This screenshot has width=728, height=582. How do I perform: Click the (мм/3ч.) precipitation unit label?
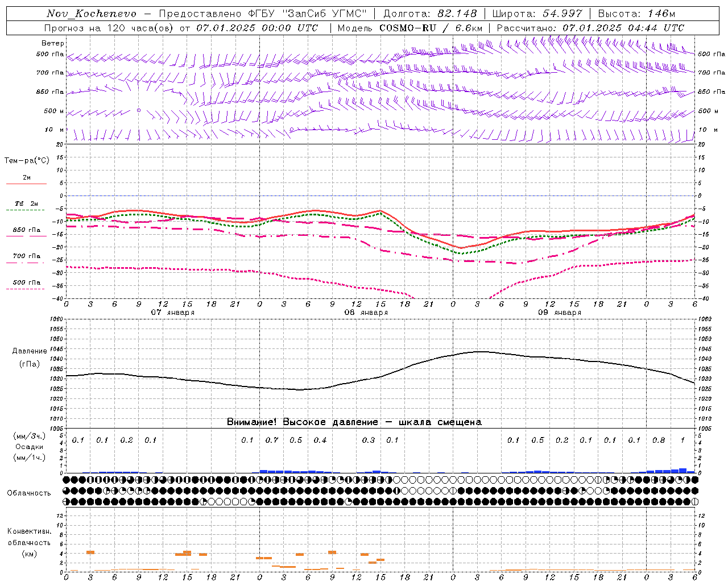[29, 436]
